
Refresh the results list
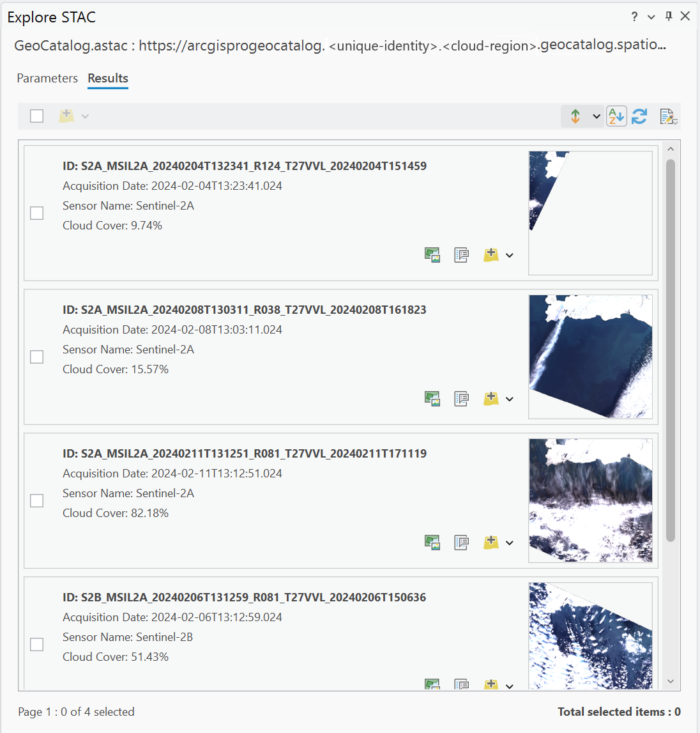point(639,116)
